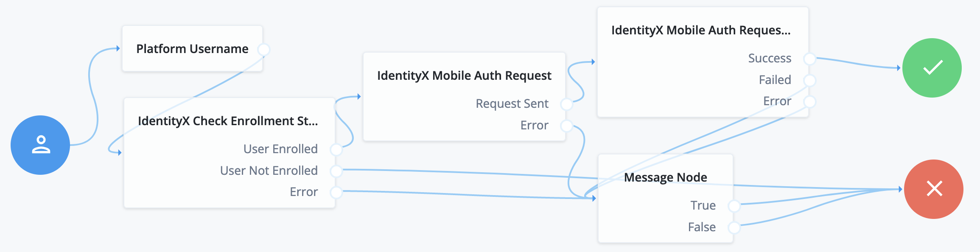Click the Message Node True connector
The image size is (980, 252).
[734, 206]
